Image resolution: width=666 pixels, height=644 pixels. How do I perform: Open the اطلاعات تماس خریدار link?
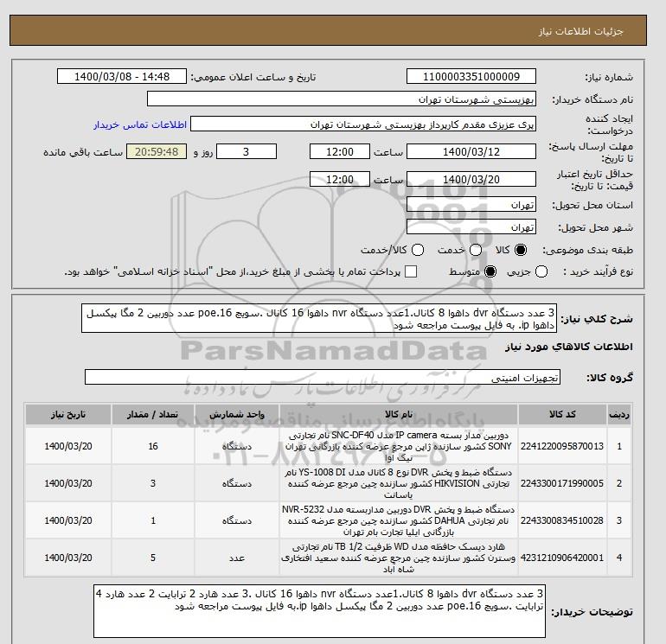pos(140,124)
